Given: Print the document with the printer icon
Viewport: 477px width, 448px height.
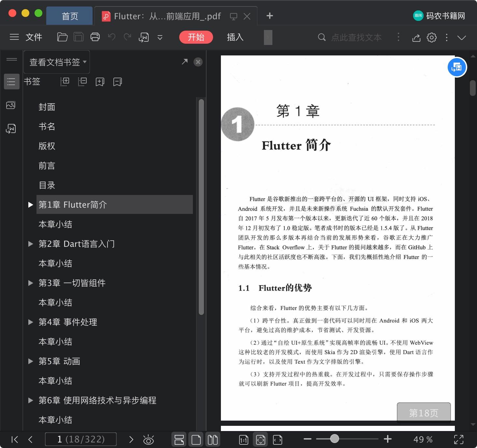Looking at the screenshot, I should click(95, 37).
